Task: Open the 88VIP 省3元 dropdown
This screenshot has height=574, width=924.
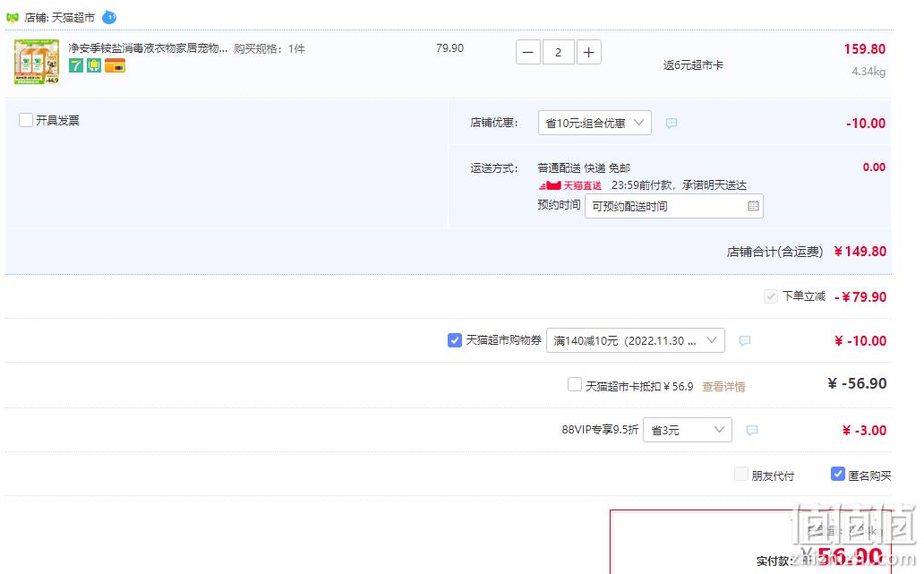Action: pyautogui.click(x=687, y=430)
